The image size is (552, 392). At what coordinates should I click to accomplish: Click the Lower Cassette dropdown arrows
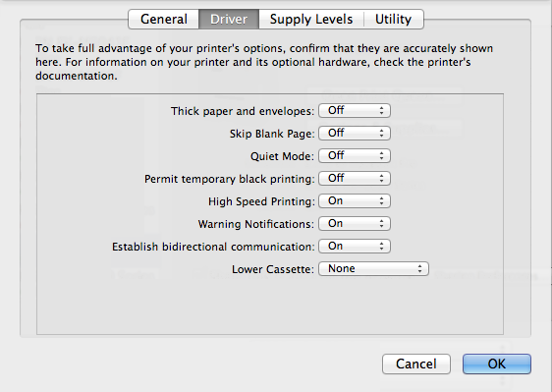point(419,269)
